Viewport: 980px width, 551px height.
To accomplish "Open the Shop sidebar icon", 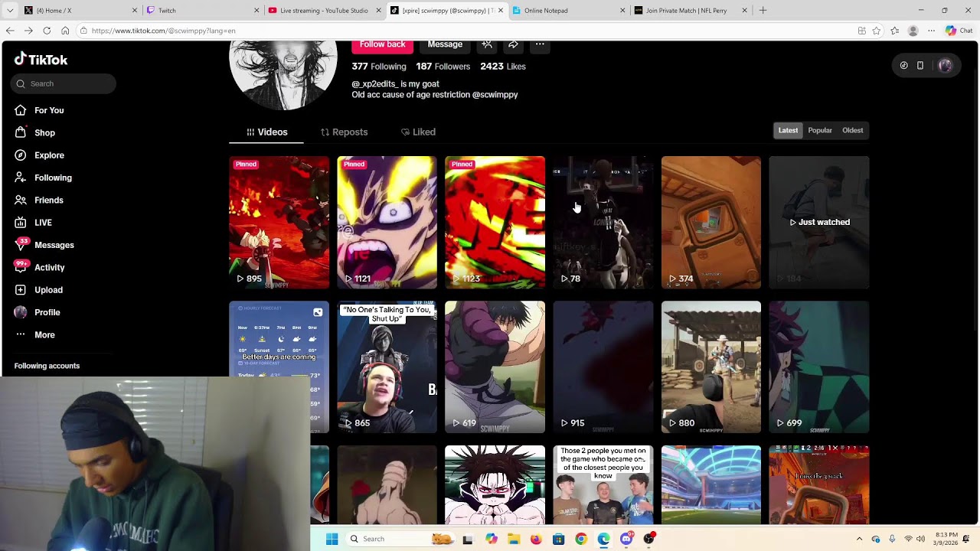I will pyautogui.click(x=21, y=132).
